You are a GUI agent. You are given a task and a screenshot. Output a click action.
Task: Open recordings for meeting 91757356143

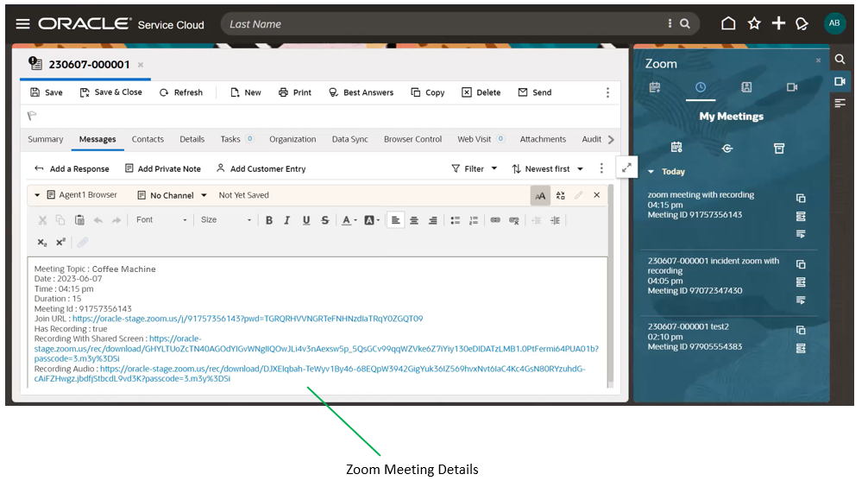pyautogui.click(x=801, y=234)
